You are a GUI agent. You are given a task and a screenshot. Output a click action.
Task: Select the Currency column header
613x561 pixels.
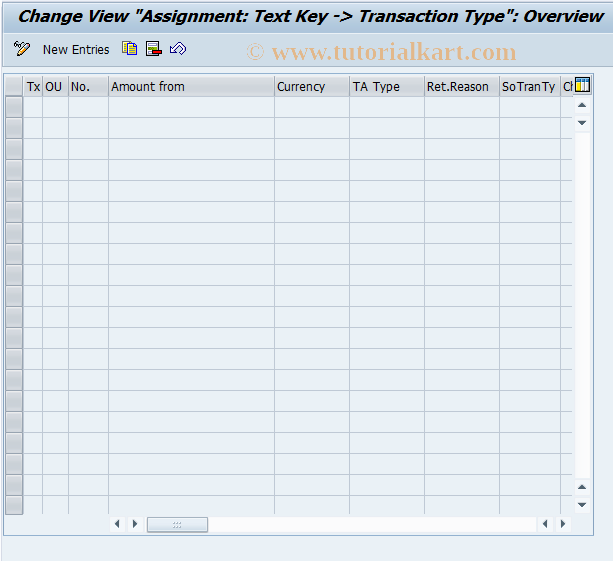coord(312,86)
